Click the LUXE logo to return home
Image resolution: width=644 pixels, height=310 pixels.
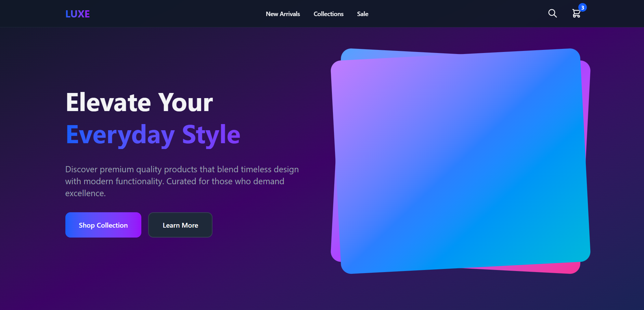[77, 14]
